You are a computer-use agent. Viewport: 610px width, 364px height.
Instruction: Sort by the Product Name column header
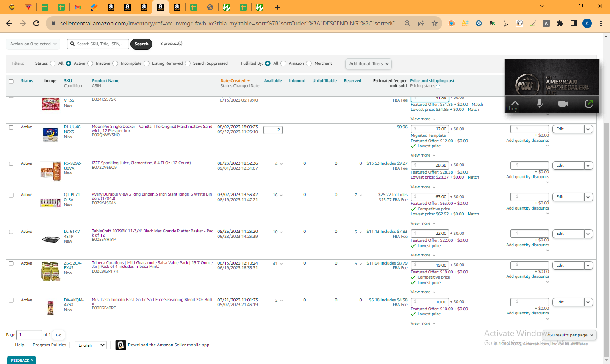coord(105,81)
